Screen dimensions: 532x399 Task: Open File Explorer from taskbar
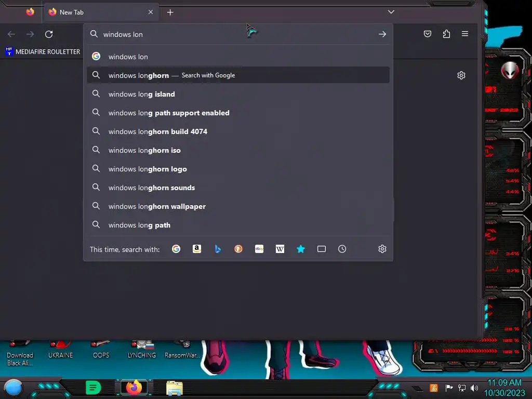pyautogui.click(x=175, y=388)
